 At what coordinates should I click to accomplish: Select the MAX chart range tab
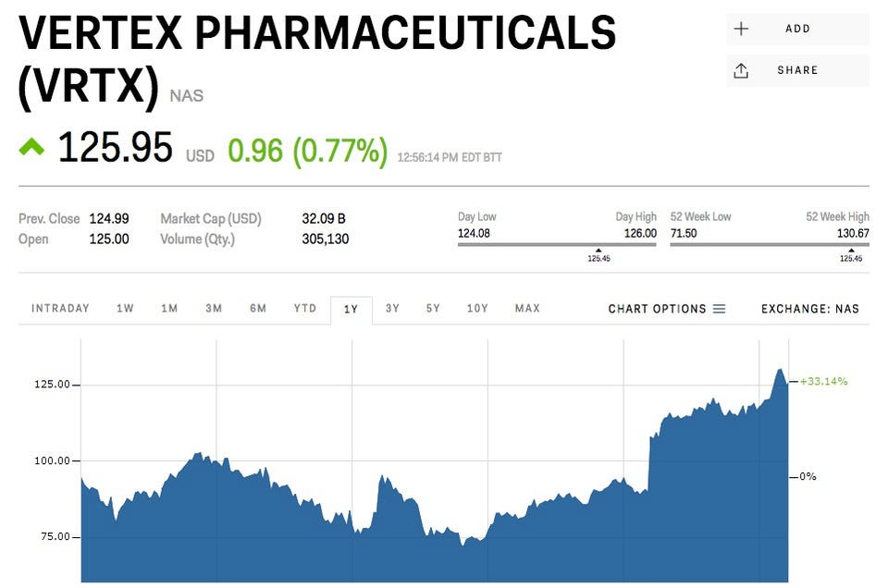(527, 309)
